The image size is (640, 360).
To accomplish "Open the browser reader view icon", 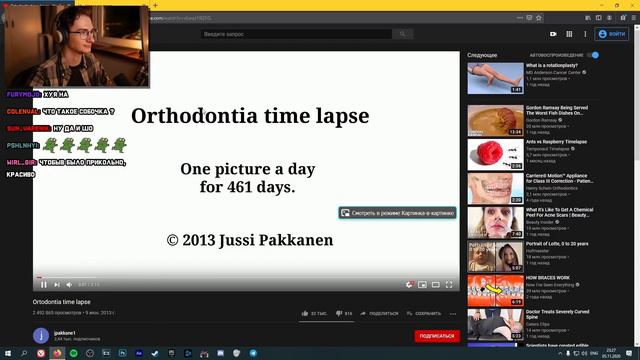I will pos(529,18).
